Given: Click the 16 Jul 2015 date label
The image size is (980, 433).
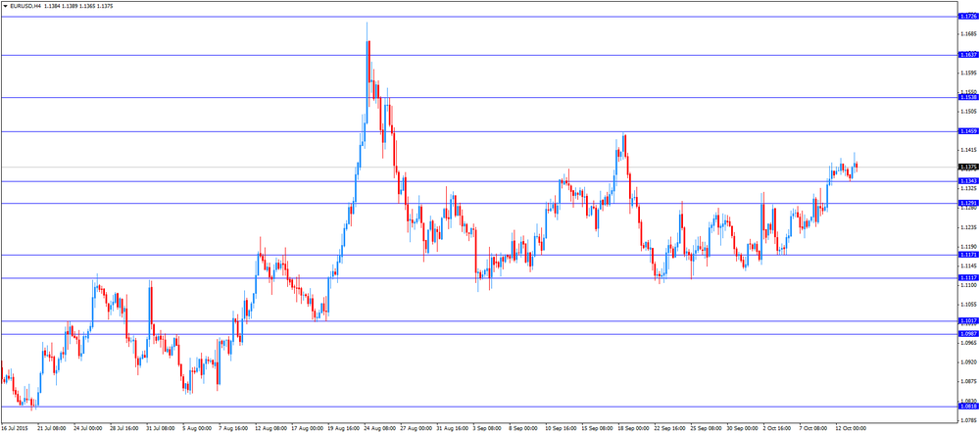Looking at the screenshot, I should [14, 429].
